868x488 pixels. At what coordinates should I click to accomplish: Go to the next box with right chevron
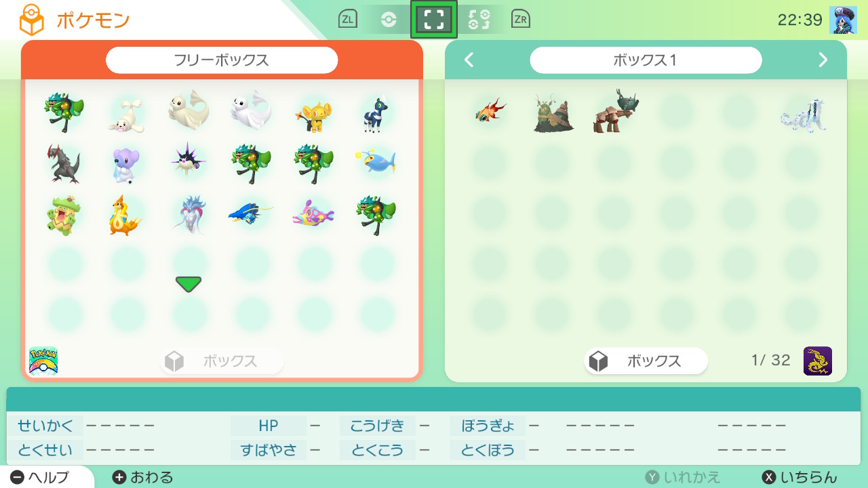(823, 60)
